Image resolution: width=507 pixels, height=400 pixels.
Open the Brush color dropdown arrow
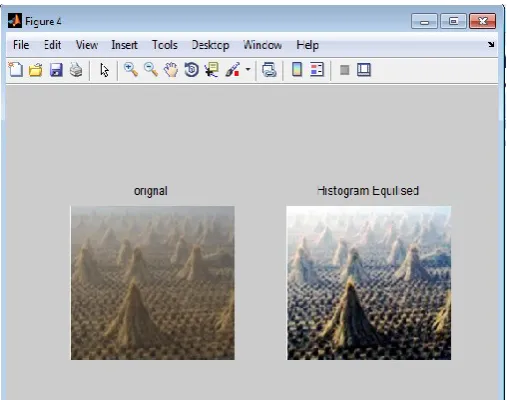coord(248,70)
